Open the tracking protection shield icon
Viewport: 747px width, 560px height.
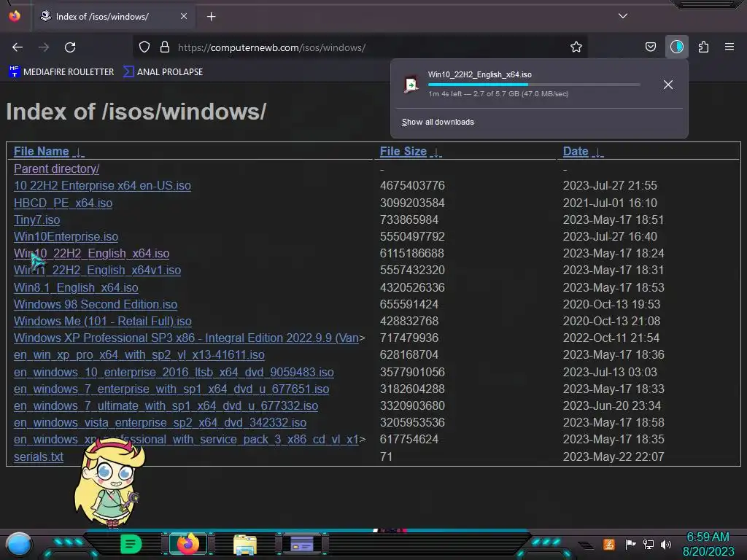[x=144, y=47]
